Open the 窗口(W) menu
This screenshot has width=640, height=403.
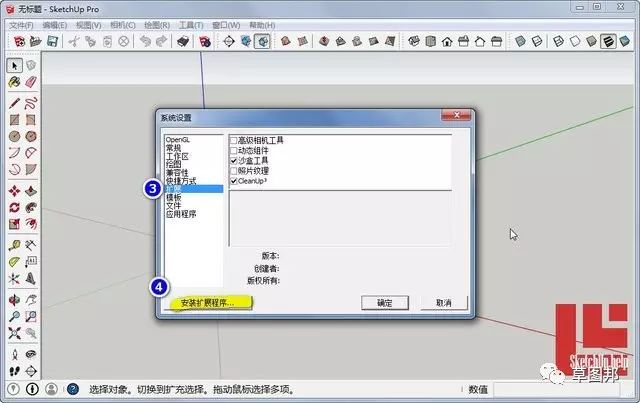click(226, 25)
